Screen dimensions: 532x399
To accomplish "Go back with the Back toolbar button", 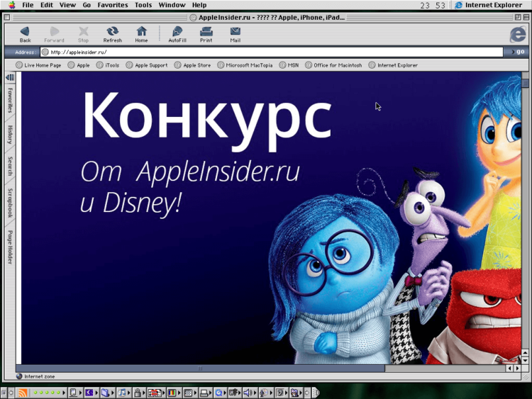I will pyautogui.click(x=25, y=35).
